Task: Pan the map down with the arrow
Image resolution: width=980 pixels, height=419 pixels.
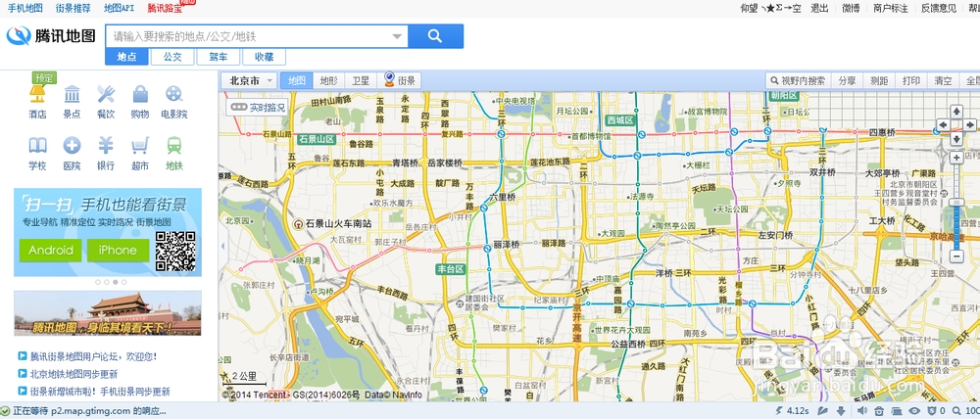Action: (x=956, y=138)
